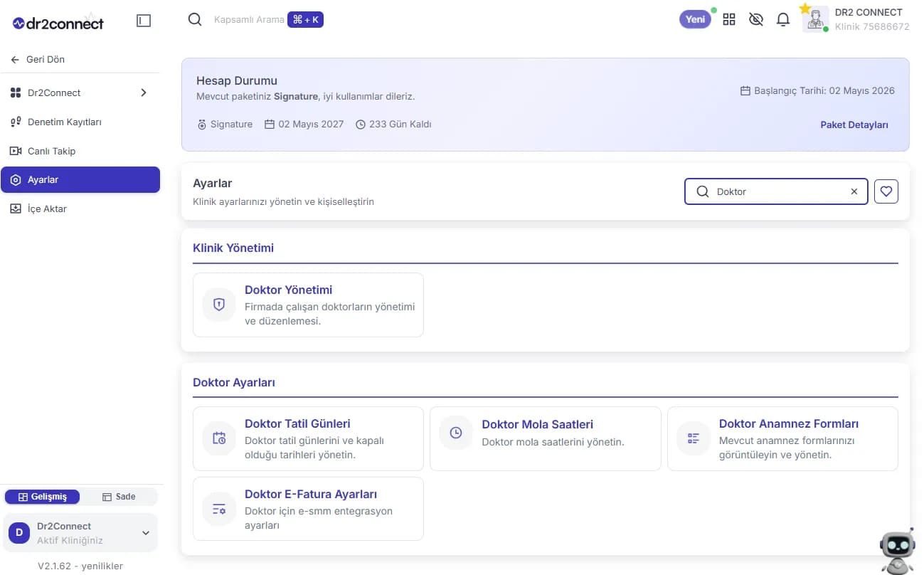Image resolution: width=924 pixels, height=575 pixels.
Task: Click the global search magnifier icon
Action: click(x=194, y=20)
